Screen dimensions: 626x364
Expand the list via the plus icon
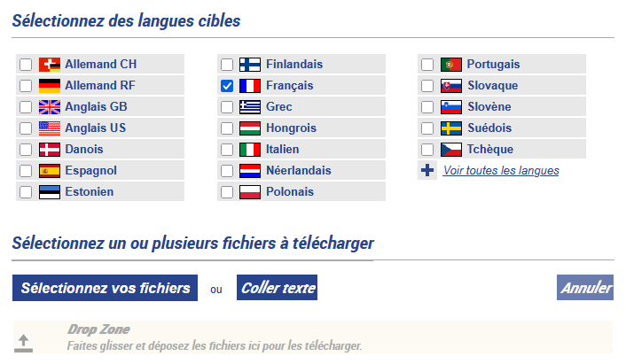click(x=427, y=171)
